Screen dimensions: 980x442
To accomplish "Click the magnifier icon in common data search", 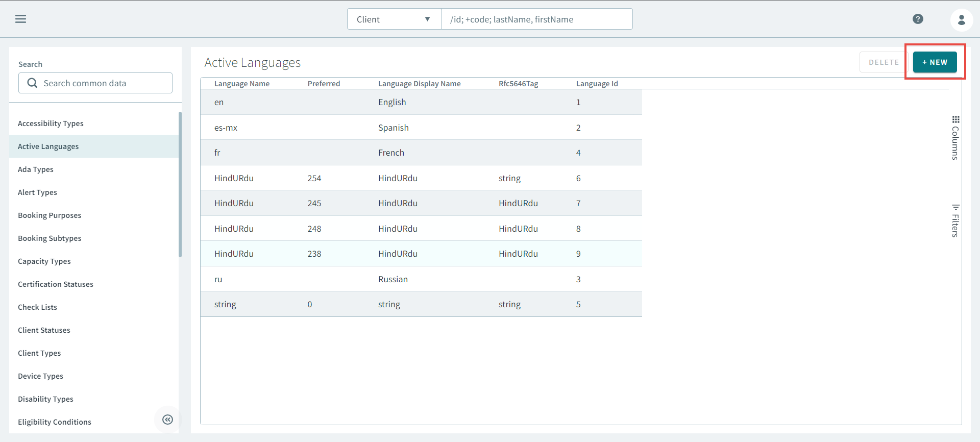I will [32, 83].
